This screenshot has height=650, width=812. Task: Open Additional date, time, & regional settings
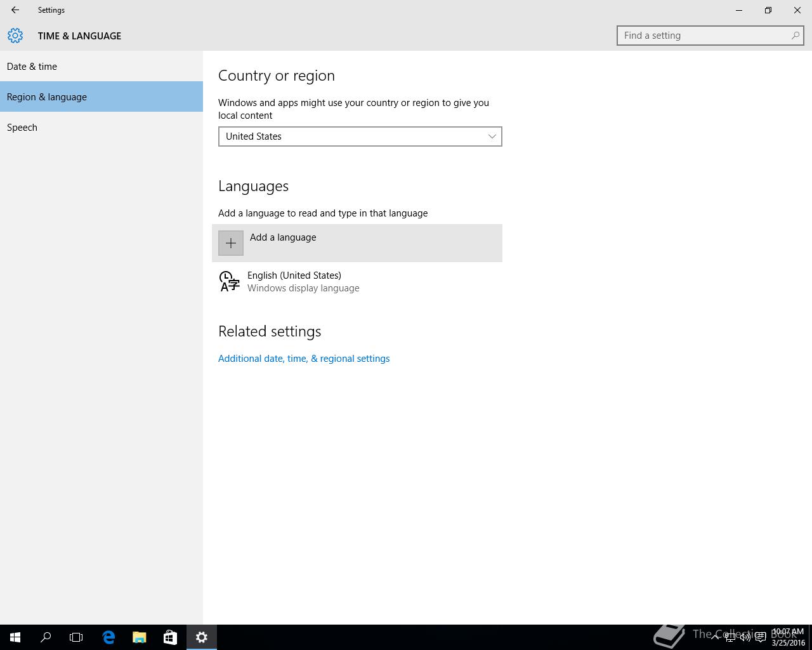pyautogui.click(x=304, y=359)
